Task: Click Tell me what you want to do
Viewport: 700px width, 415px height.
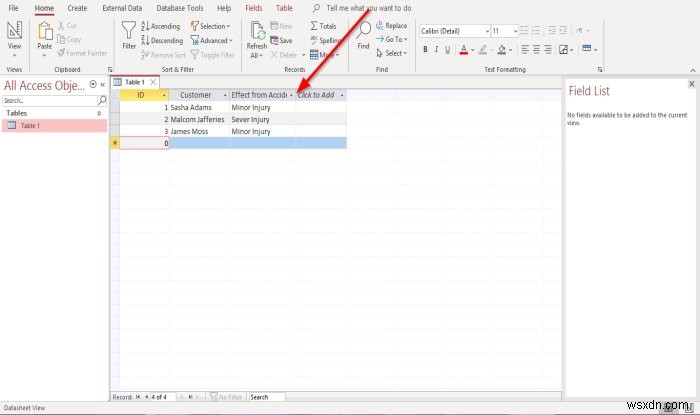Action: [x=368, y=8]
